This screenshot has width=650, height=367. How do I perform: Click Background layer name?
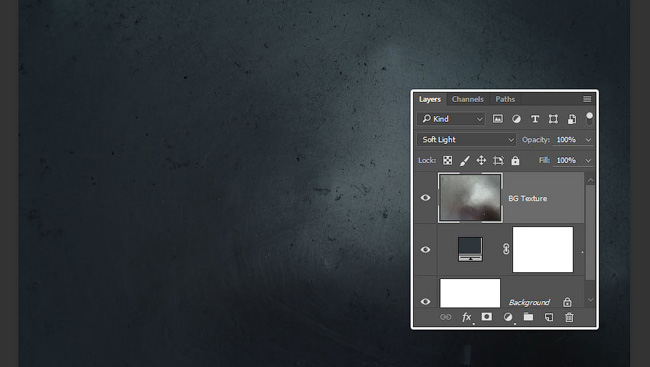[529, 302]
